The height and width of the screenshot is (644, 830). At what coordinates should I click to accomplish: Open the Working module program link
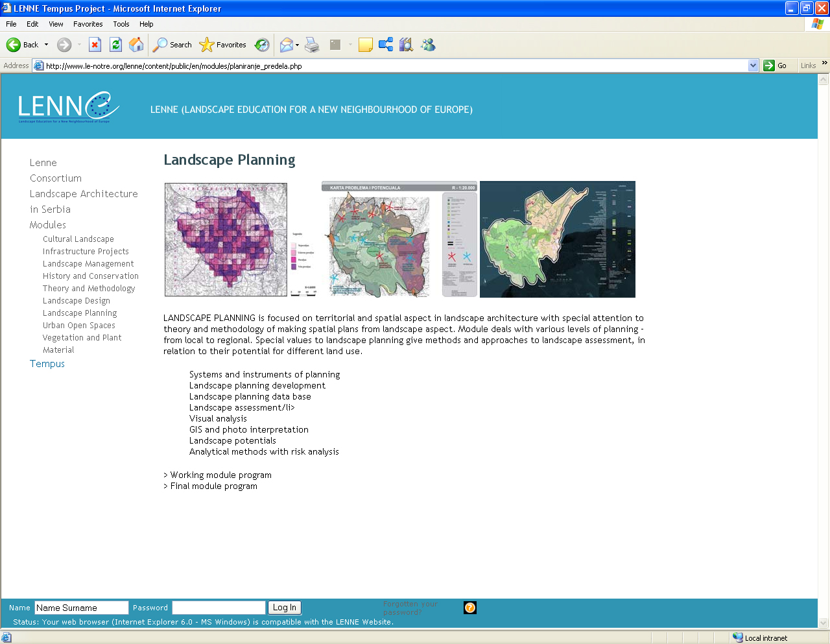pyautogui.click(x=220, y=475)
